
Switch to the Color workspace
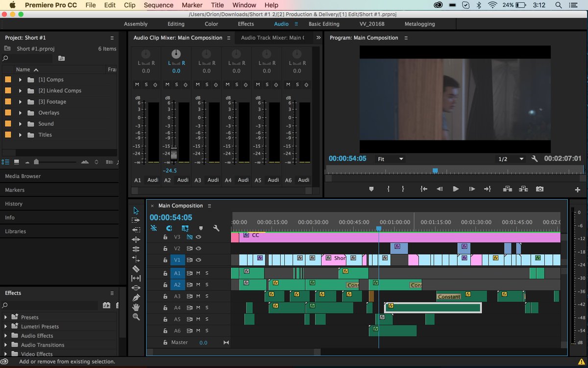pos(211,24)
